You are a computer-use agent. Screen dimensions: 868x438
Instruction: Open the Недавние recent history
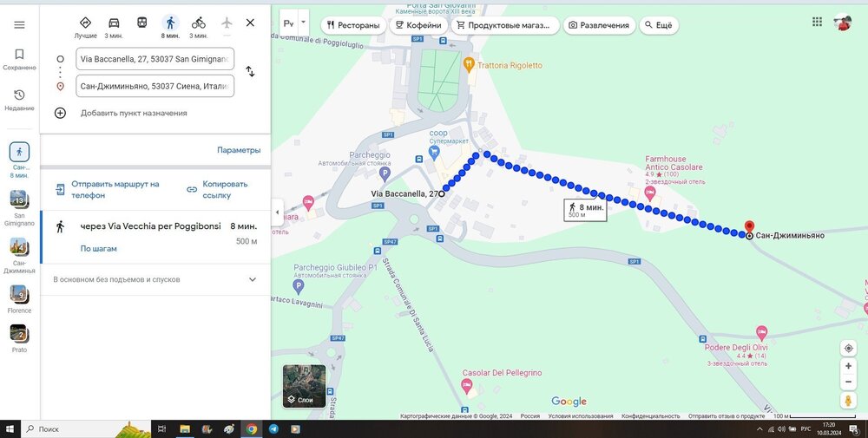[19, 100]
